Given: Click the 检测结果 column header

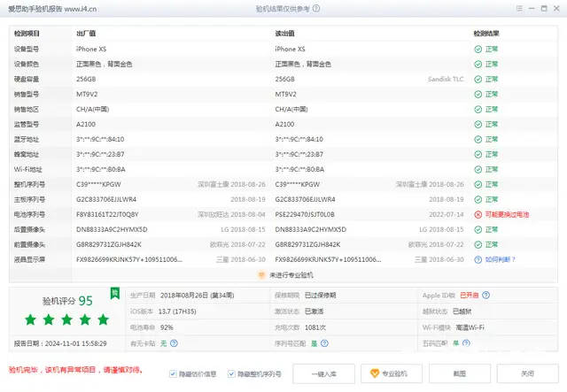Looking at the screenshot, I should [x=486, y=34].
